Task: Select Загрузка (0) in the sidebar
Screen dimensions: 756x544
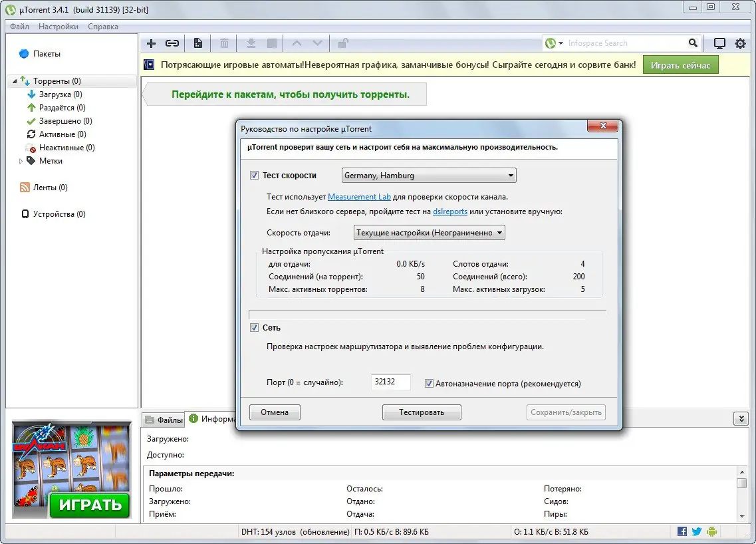Action: click(61, 94)
